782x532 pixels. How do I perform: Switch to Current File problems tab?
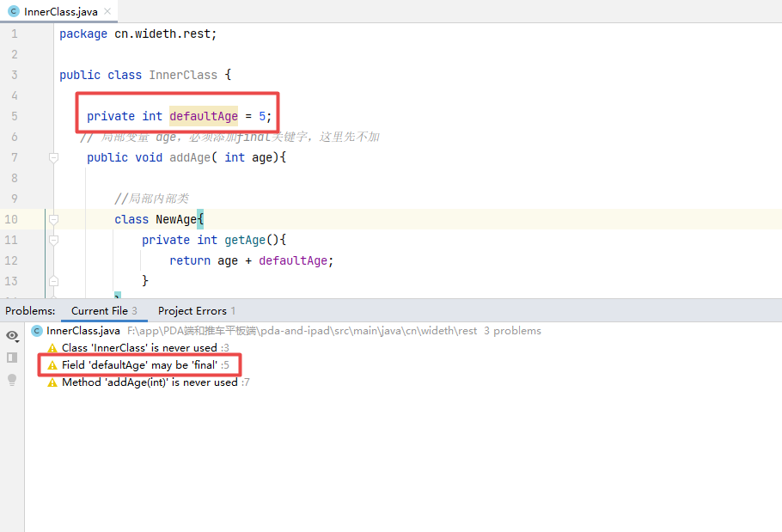point(104,310)
